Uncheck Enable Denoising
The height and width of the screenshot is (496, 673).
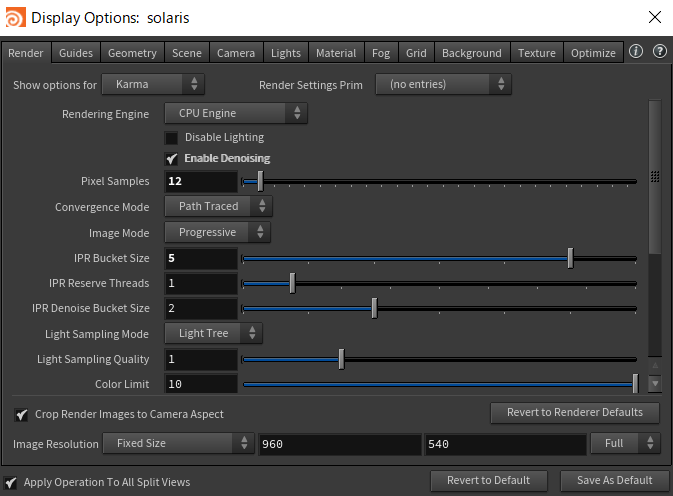[x=171, y=159]
